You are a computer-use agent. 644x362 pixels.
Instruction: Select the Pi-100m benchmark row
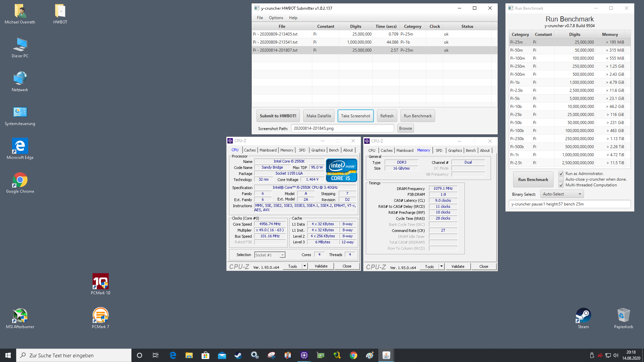click(569, 58)
